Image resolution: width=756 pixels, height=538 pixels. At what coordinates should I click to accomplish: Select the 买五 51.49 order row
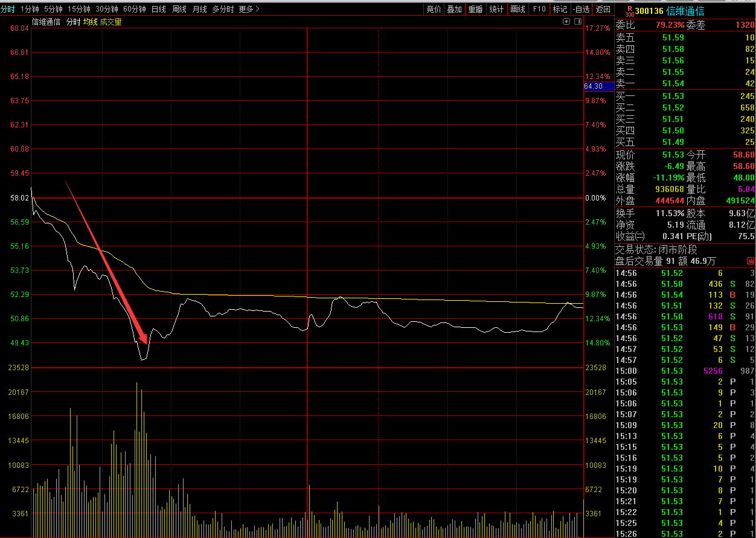coord(685,142)
